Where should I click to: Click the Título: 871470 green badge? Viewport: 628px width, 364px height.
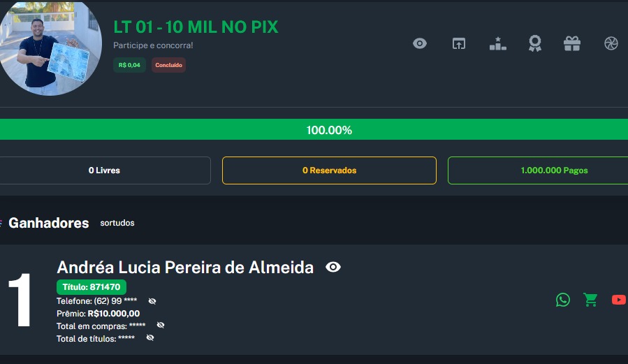tap(92, 287)
